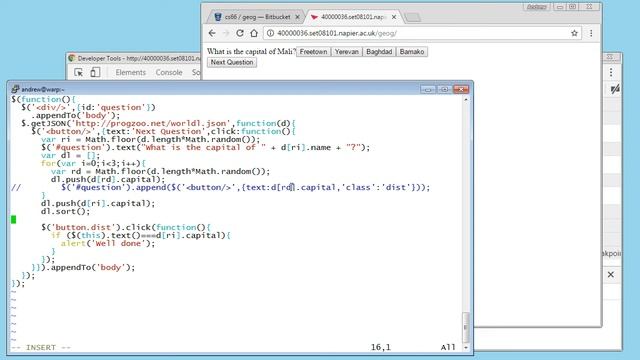The width and height of the screenshot is (640, 360).
Task: Answer Freetown for the Mali question
Action: 313,52
